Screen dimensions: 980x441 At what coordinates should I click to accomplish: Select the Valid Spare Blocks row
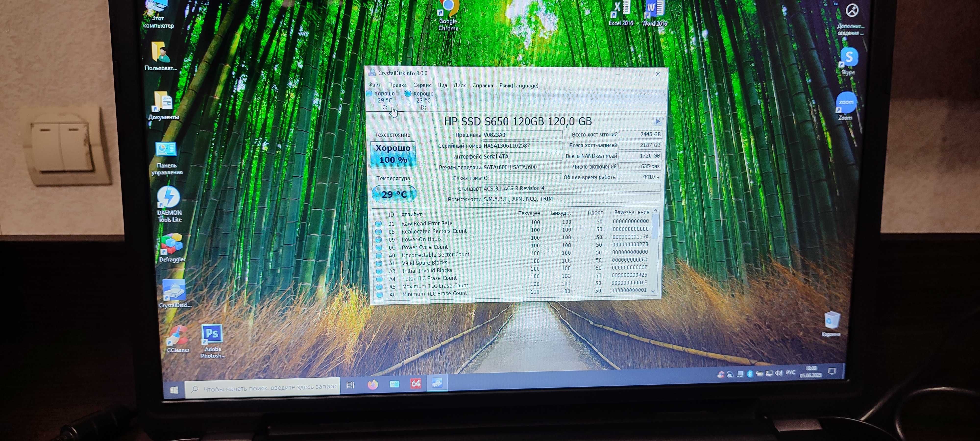coord(513,262)
